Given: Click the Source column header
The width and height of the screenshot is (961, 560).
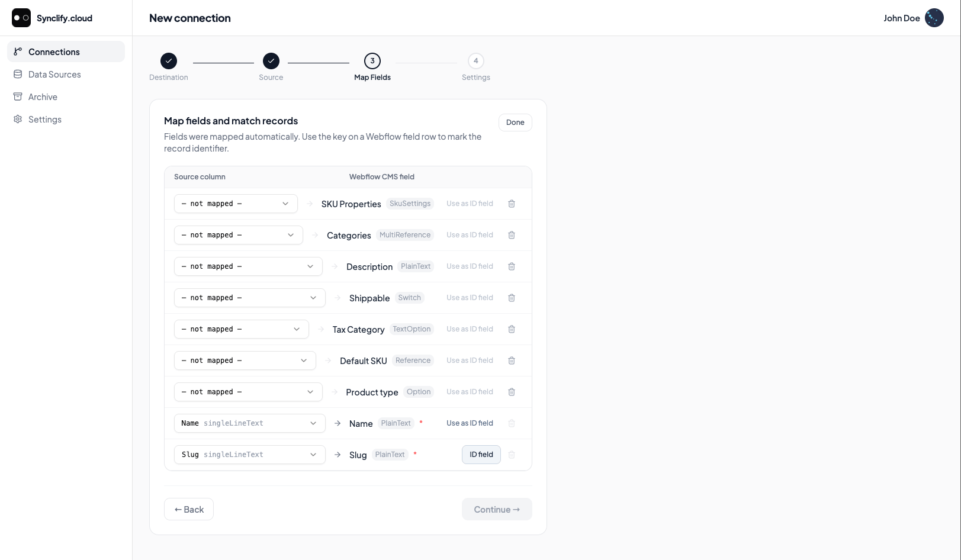Looking at the screenshot, I should tap(200, 177).
